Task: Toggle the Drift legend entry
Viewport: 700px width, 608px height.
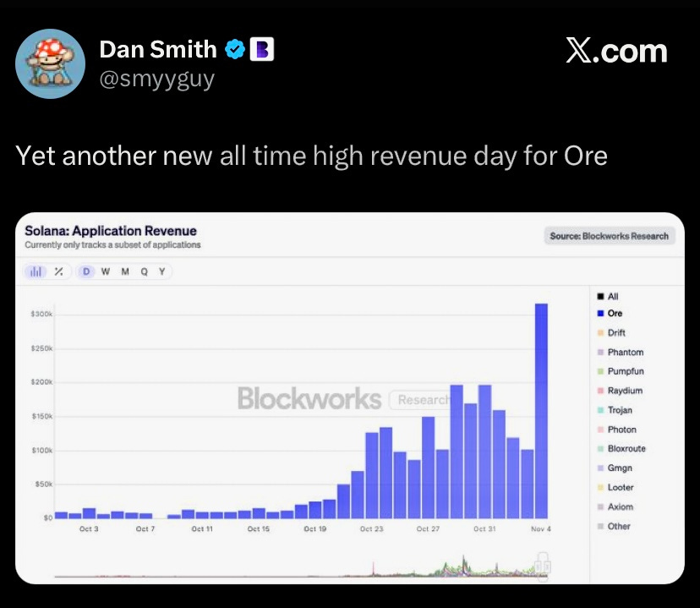Action: tap(611, 332)
